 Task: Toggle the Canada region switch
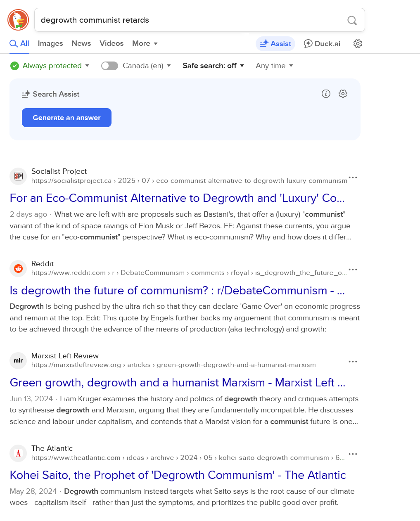click(109, 66)
